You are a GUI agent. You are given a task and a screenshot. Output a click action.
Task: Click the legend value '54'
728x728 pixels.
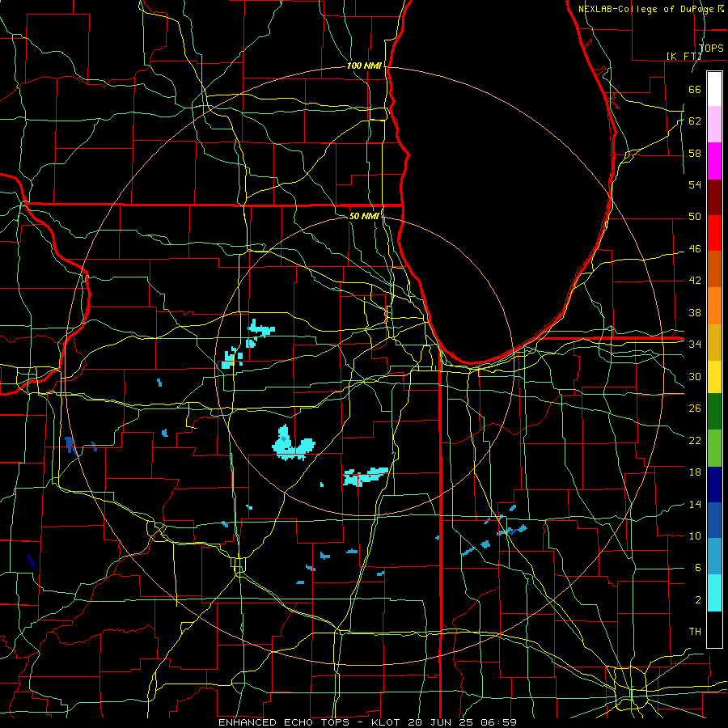[695, 184]
